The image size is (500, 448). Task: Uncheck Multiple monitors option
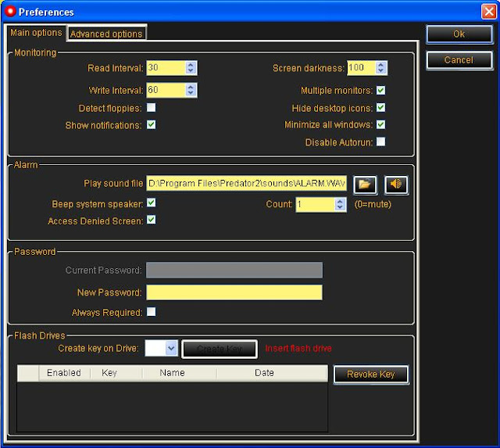click(380, 90)
